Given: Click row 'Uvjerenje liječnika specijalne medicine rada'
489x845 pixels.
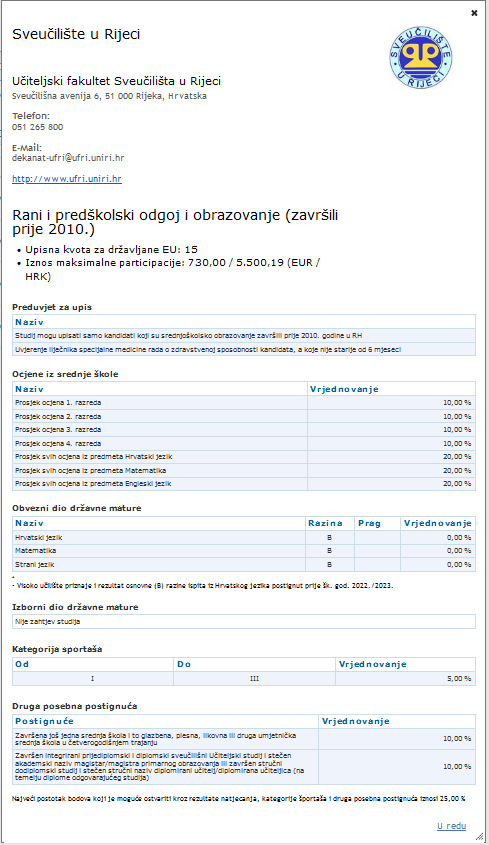Looking at the screenshot, I should pos(244,349).
